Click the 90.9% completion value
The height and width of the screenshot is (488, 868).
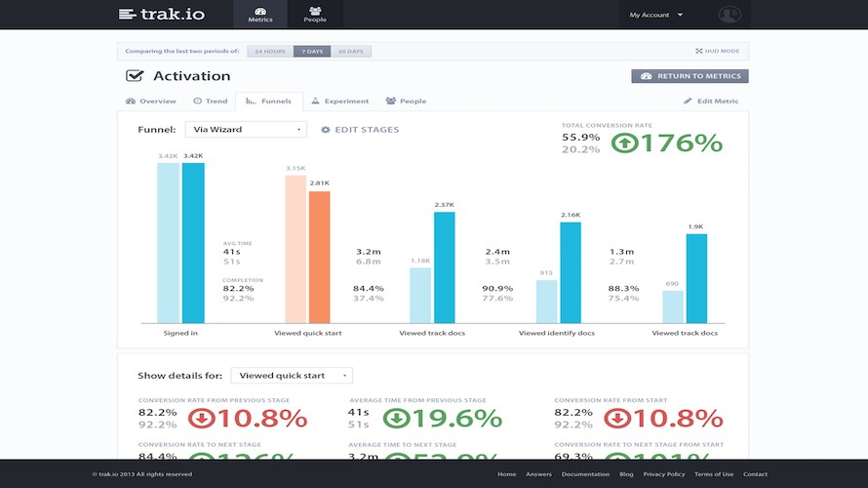tap(497, 289)
